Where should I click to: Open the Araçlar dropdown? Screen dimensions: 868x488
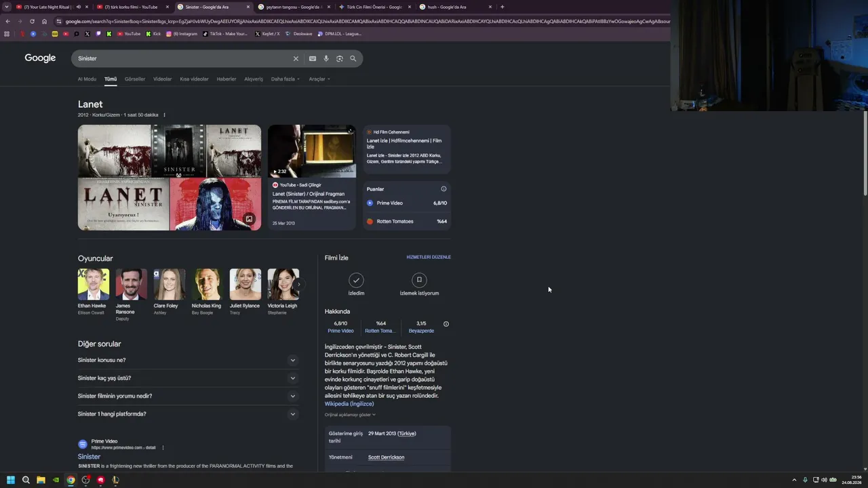319,79
